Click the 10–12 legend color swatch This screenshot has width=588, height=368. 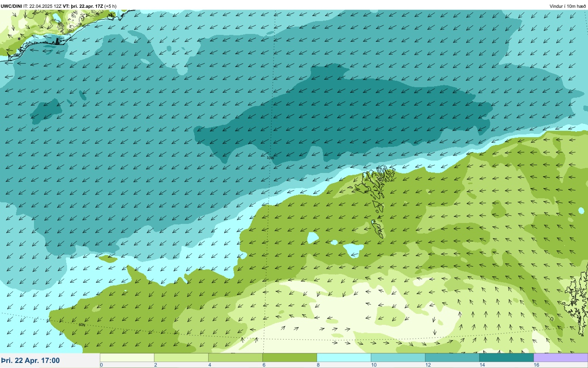tap(398, 357)
